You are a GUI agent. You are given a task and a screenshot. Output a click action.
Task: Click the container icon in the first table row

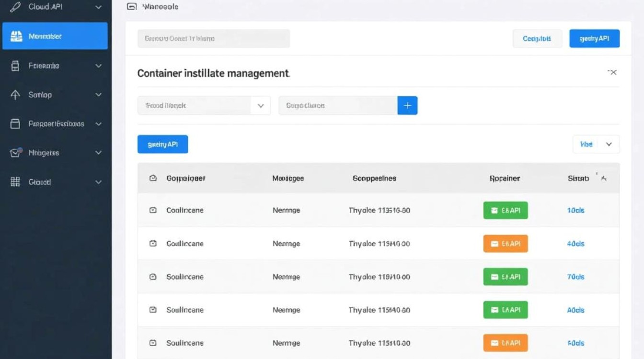pos(153,210)
